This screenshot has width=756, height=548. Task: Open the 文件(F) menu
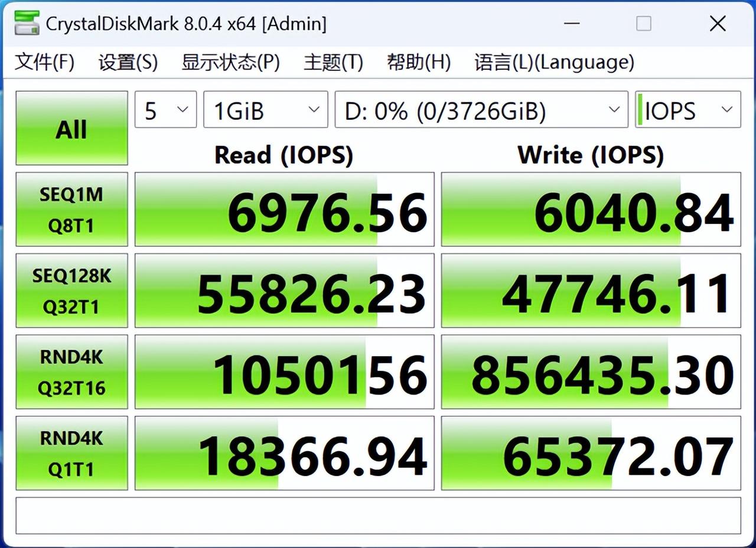[44, 62]
